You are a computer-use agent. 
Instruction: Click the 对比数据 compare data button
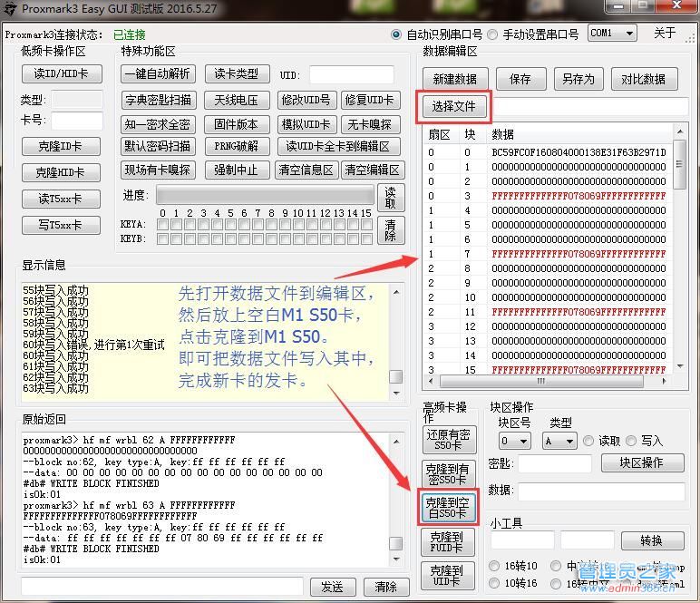pyautogui.click(x=644, y=79)
